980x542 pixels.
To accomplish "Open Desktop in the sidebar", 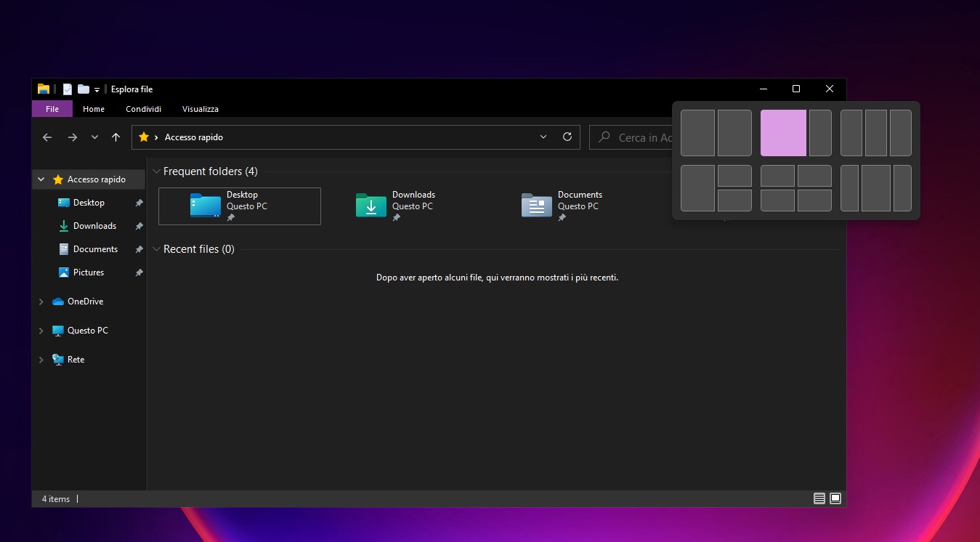I will click(x=89, y=203).
